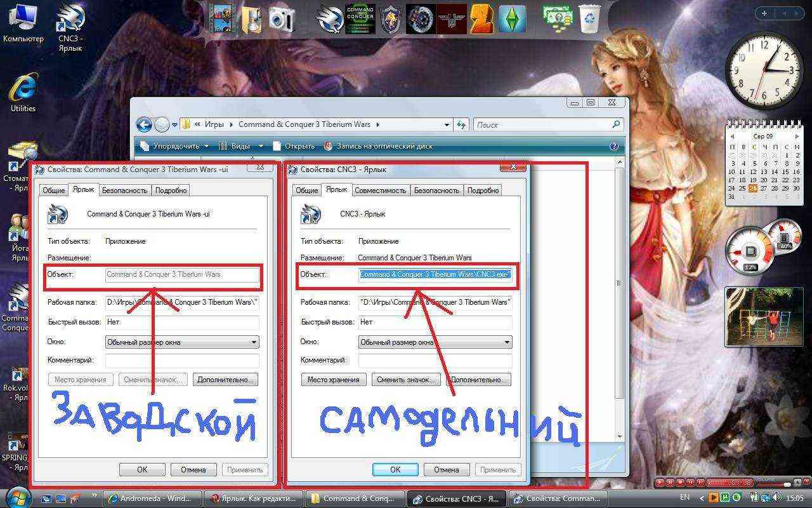Click the camera icon in top dock
This screenshot has width=812, height=508.
coord(280,18)
